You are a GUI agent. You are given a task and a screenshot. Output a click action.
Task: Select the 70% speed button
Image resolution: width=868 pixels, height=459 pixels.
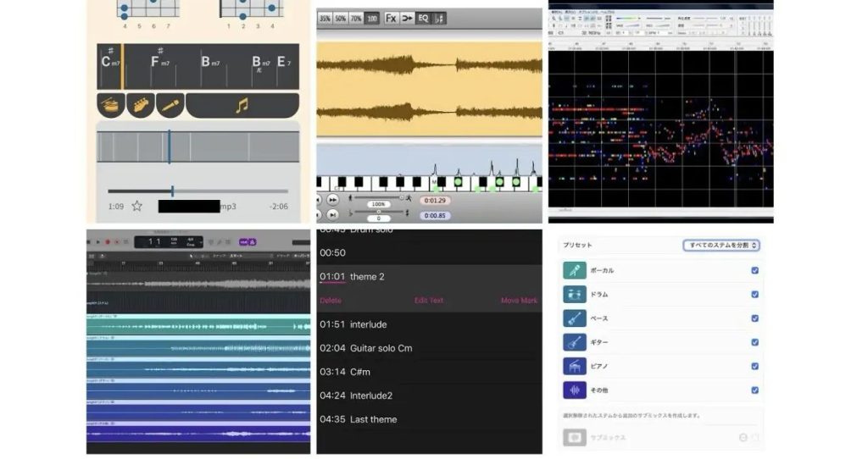(356, 18)
